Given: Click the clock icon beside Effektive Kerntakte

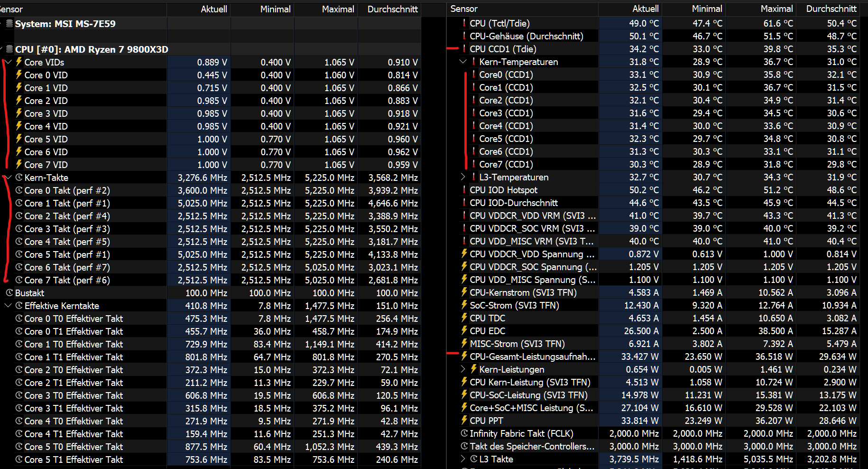Looking at the screenshot, I should (19, 306).
